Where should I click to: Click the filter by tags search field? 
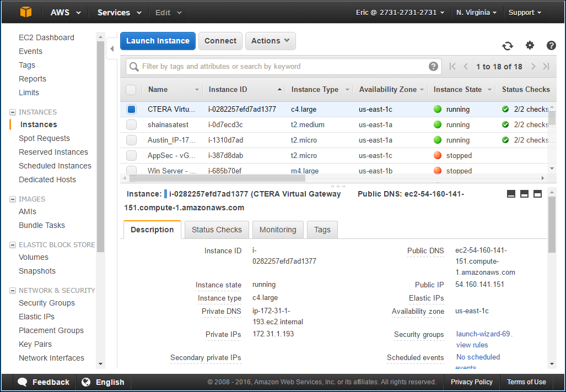[x=283, y=67]
